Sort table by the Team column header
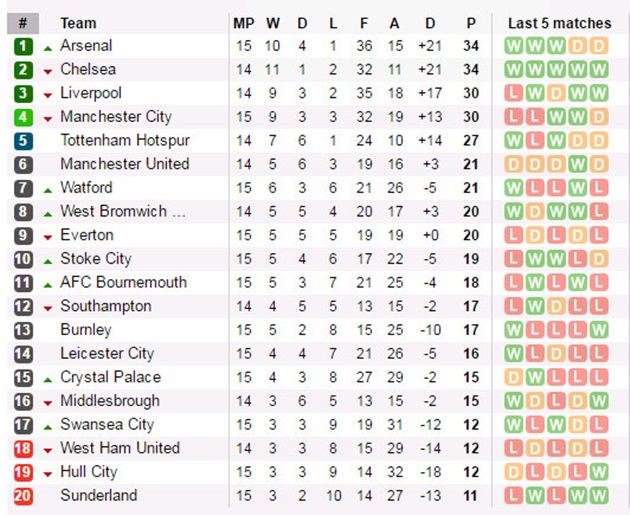The width and height of the screenshot is (630, 515). tap(79, 23)
